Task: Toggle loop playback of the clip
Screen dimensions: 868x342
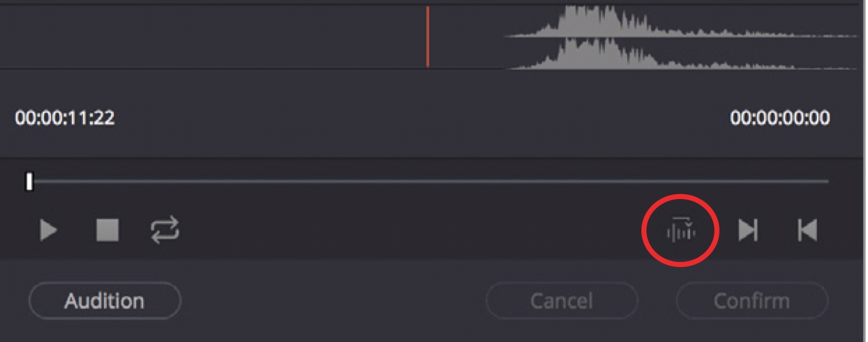Action: pyautogui.click(x=165, y=230)
